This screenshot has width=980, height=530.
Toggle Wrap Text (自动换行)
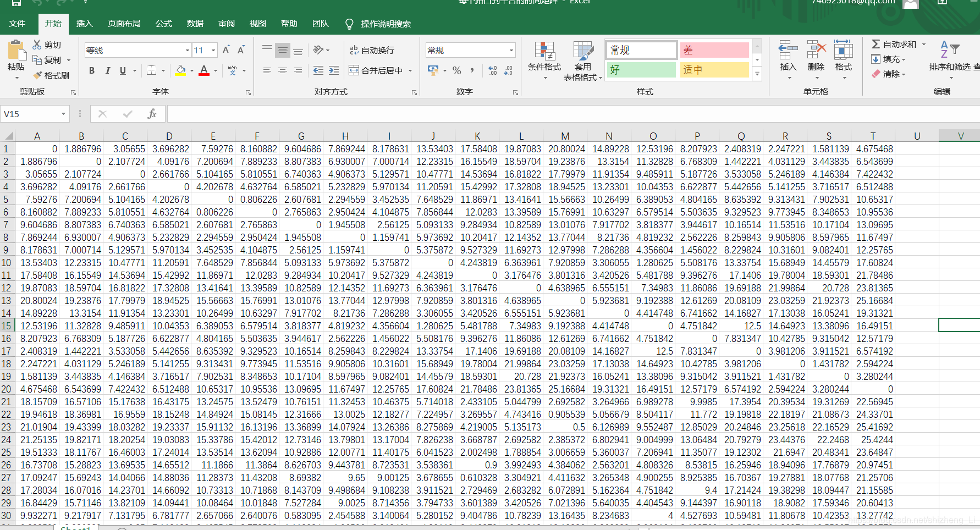372,50
